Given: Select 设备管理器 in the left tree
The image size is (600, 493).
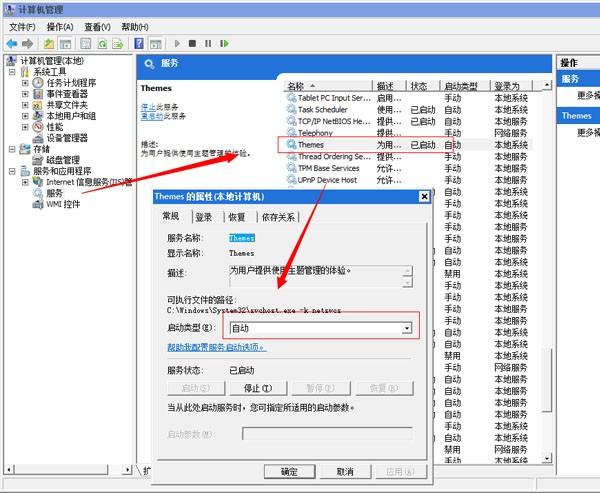Looking at the screenshot, I should coord(67,138).
